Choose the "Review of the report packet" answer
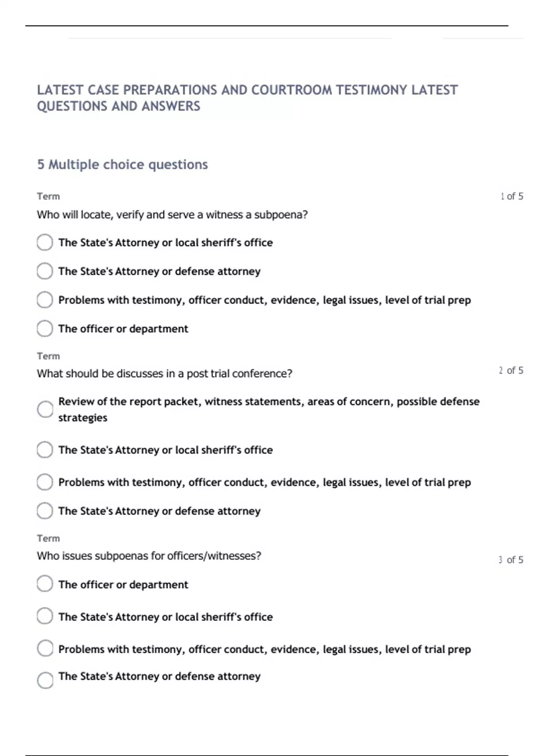Screen dimensions: 534x756 45,410
